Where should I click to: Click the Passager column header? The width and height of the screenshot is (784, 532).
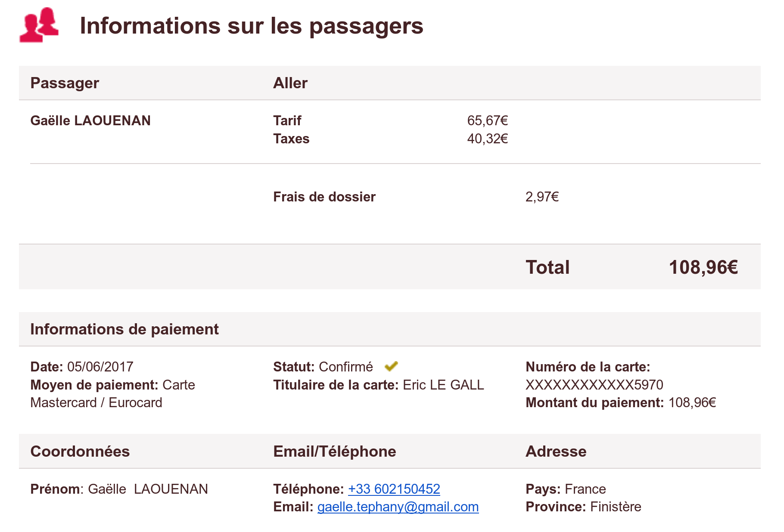[65, 83]
